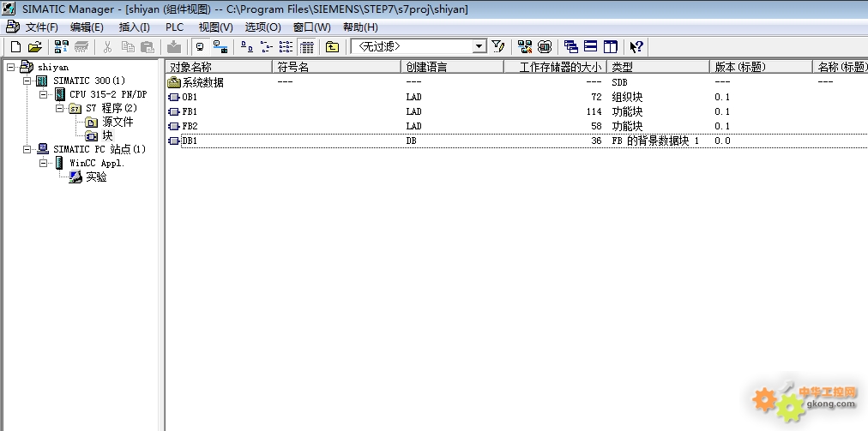Select WinCC Appl. in tree
868x431 pixels.
pyautogui.click(x=97, y=163)
